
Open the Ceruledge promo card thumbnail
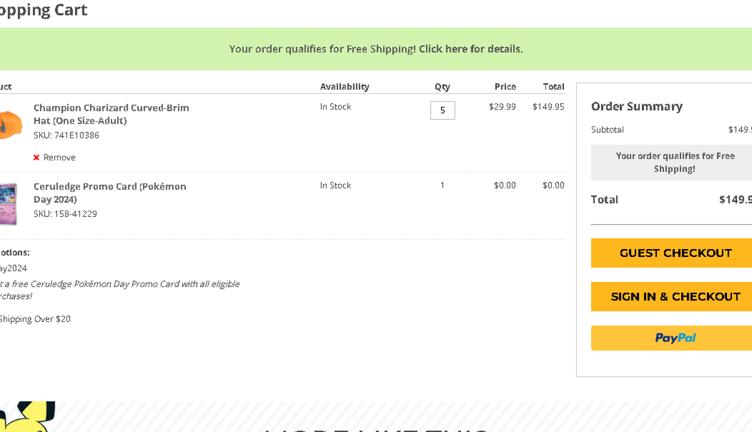[x=8, y=204]
